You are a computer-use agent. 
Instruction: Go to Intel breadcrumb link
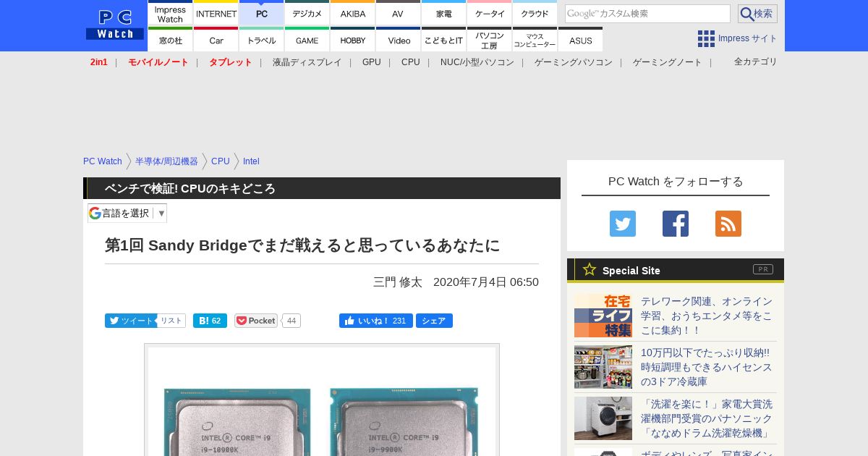click(x=251, y=161)
